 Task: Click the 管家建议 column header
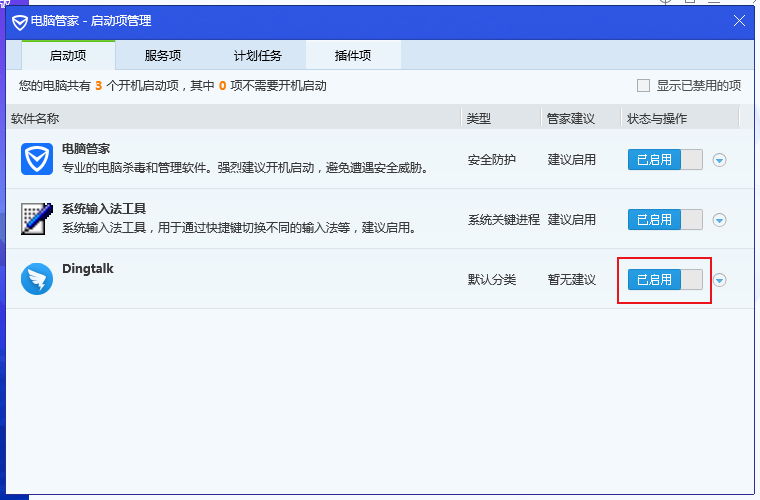click(x=571, y=119)
